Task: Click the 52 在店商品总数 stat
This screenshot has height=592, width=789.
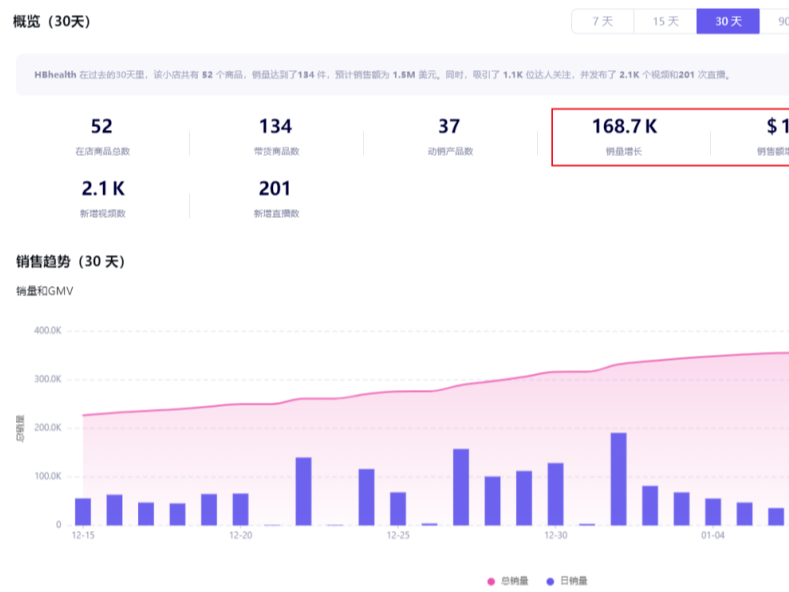Action: pos(101,136)
